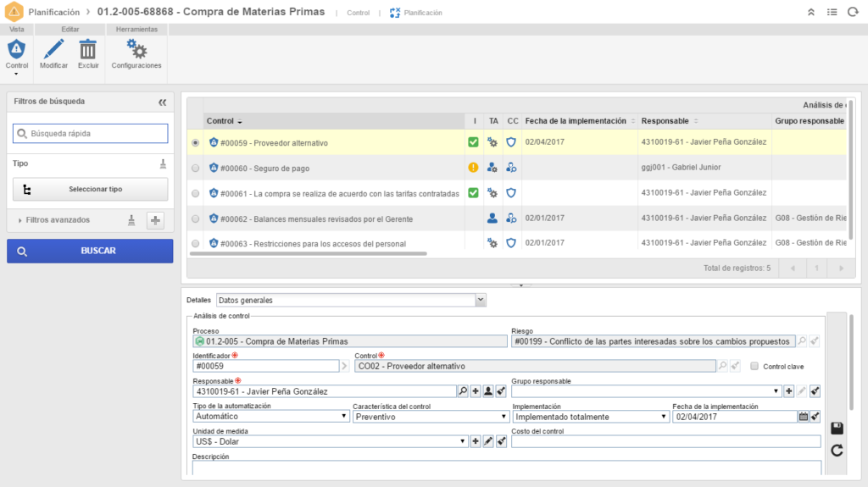Save the record with the floppy disk icon

click(837, 429)
